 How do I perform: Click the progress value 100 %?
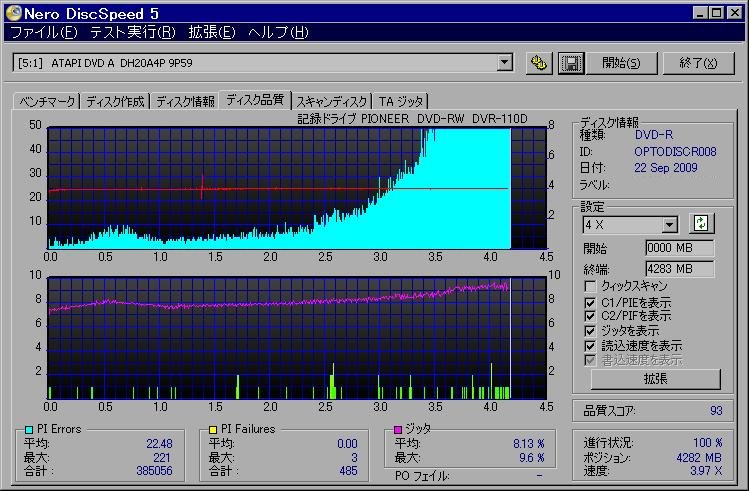coord(707,443)
